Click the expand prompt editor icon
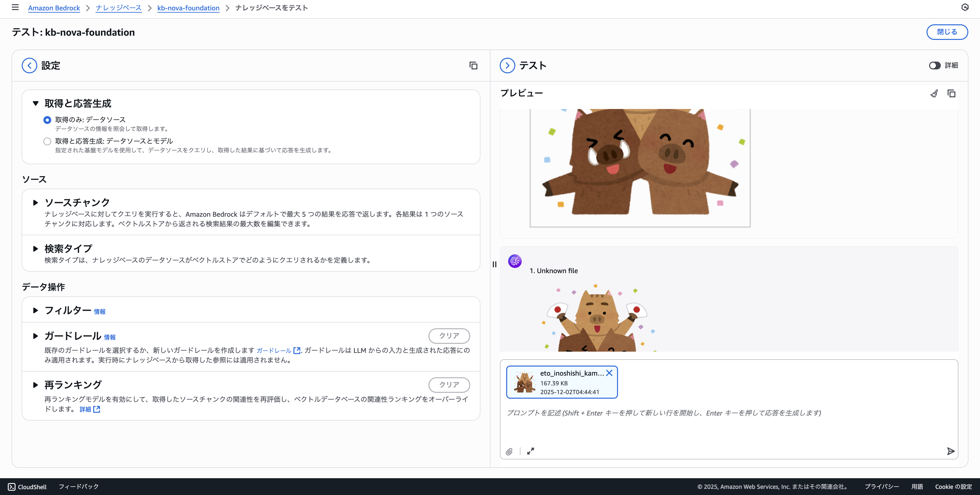The height and width of the screenshot is (495, 980). [530, 451]
